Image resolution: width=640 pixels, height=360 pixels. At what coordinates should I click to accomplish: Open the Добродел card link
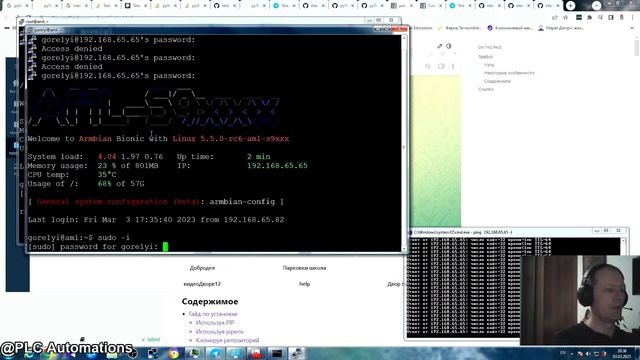click(x=202, y=268)
